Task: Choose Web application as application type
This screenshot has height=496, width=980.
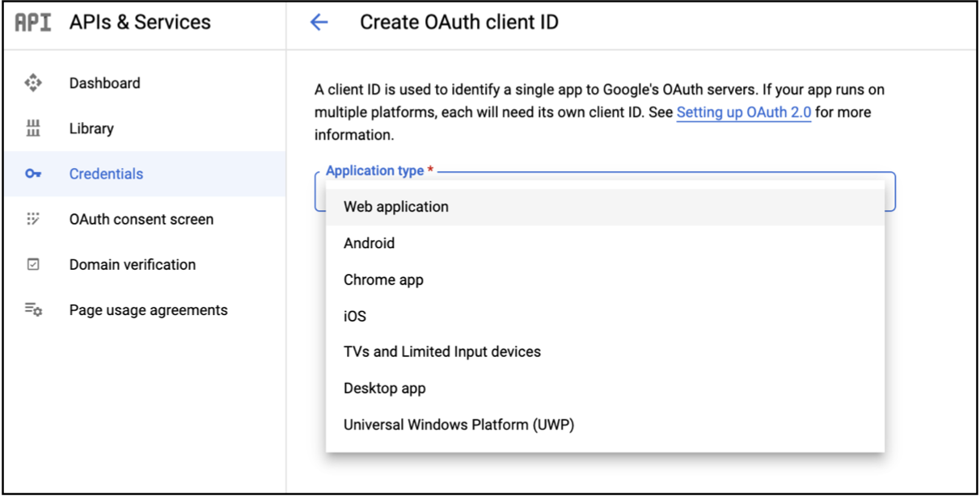Action: pyautogui.click(x=605, y=207)
